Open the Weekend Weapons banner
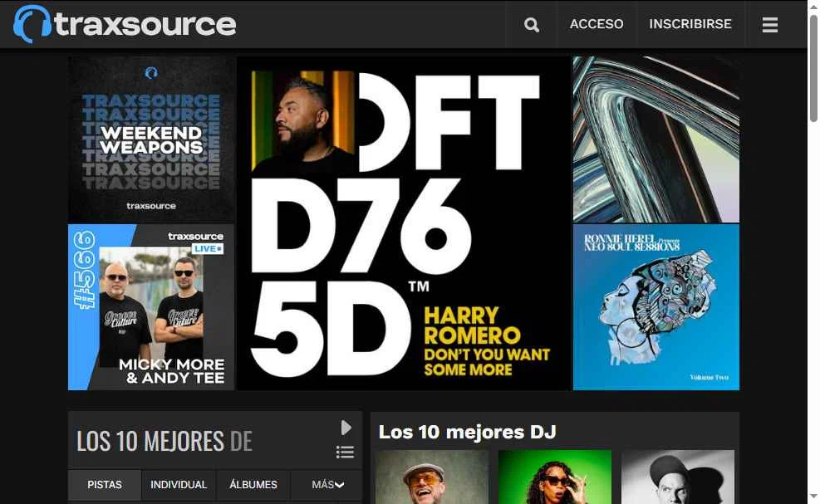This screenshot has width=820, height=504. [x=151, y=139]
